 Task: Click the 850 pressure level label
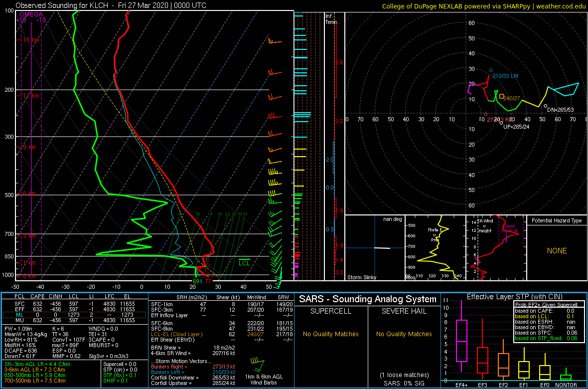[x=8, y=256]
